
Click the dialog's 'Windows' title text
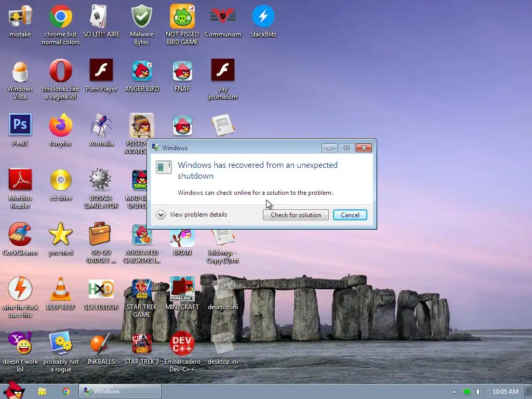tap(175, 148)
